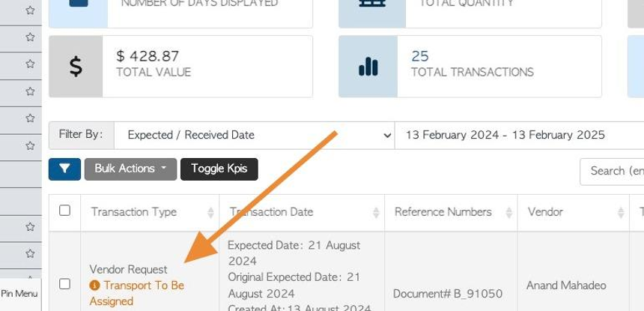Screen dimensions: 644x311
Task: Click the blue filter funnel icon button
Action: [x=64, y=169]
